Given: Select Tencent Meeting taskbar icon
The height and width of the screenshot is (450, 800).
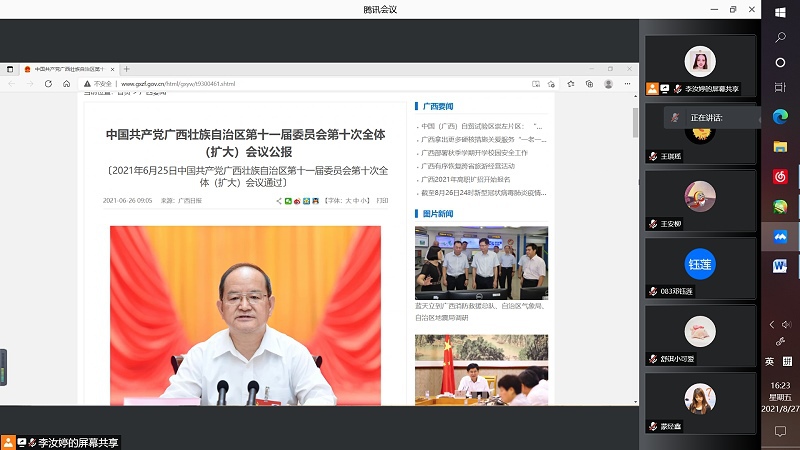Looking at the screenshot, I should point(780,236).
